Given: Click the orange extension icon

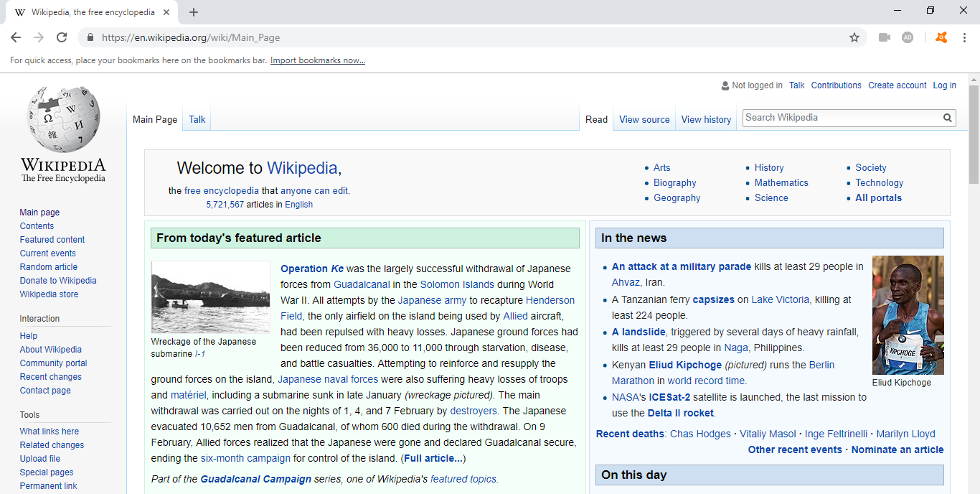Looking at the screenshot, I should tap(941, 37).
